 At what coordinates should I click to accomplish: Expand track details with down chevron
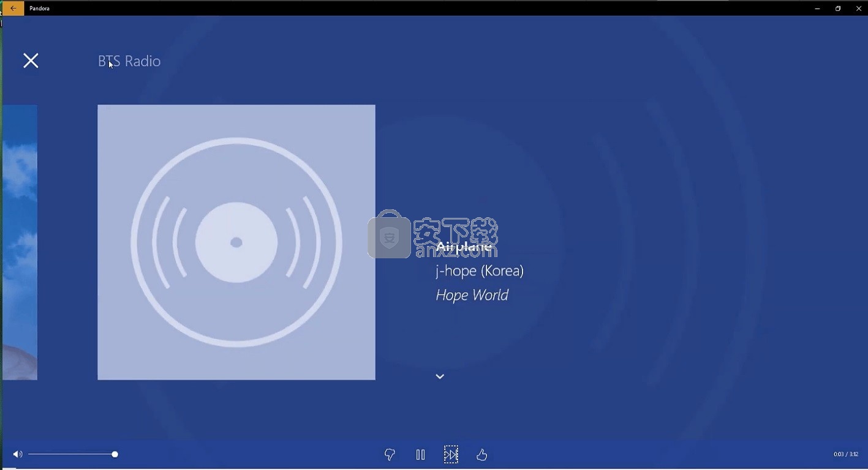[x=440, y=376]
